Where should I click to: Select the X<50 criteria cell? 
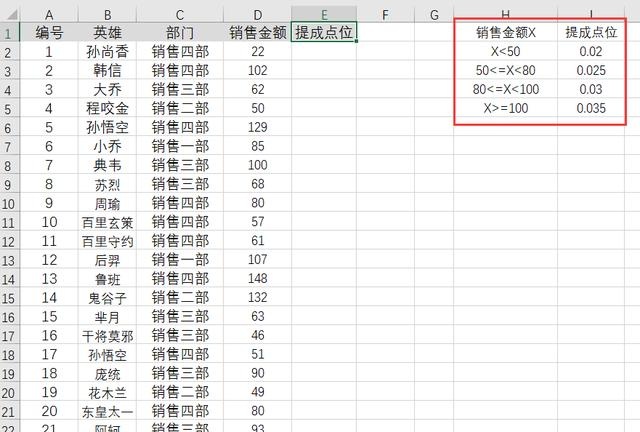(506, 51)
